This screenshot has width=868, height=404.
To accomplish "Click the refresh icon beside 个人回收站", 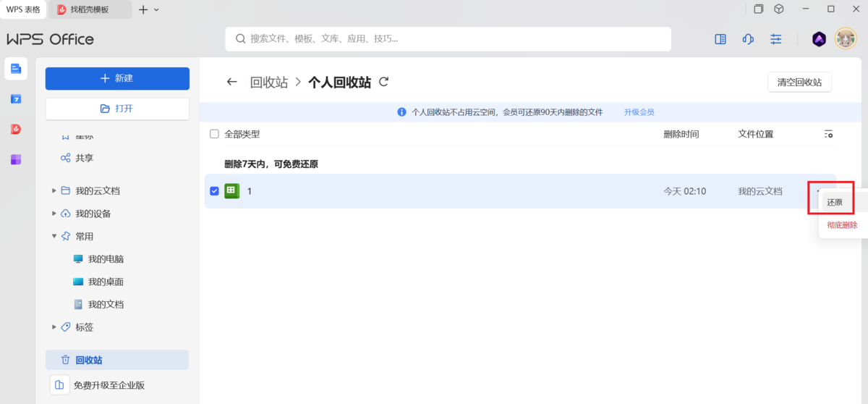I will (384, 82).
